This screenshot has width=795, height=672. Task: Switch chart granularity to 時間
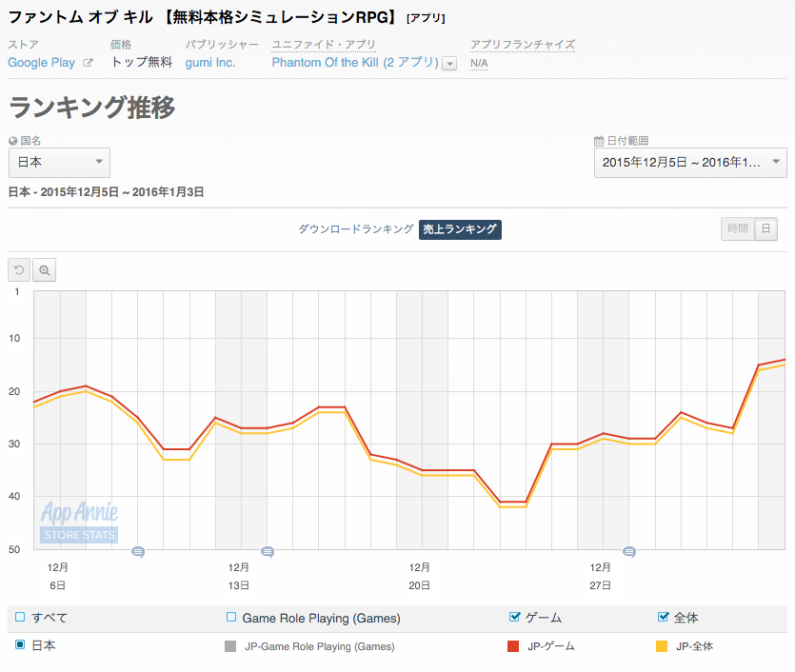pyautogui.click(x=738, y=228)
